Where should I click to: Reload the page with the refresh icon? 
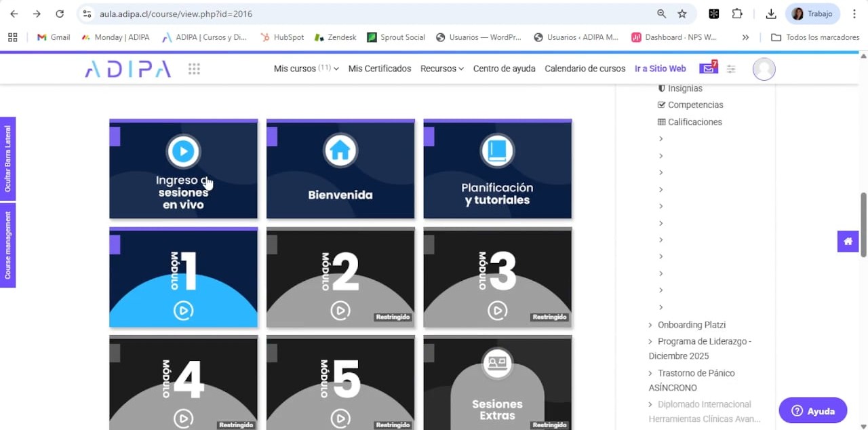60,14
